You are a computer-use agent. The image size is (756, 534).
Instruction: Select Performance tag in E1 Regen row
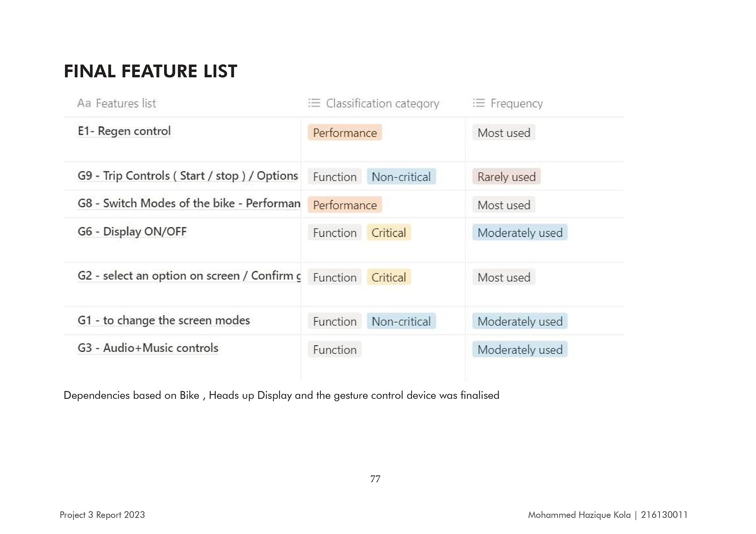point(345,133)
